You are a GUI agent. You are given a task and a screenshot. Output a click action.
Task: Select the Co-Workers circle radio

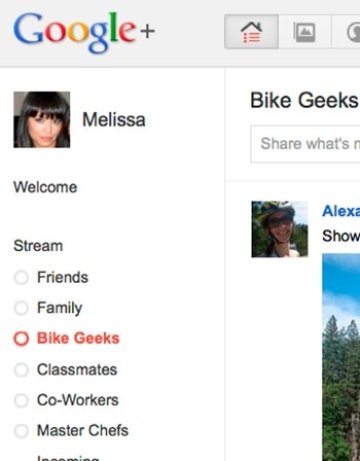(x=21, y=400)
